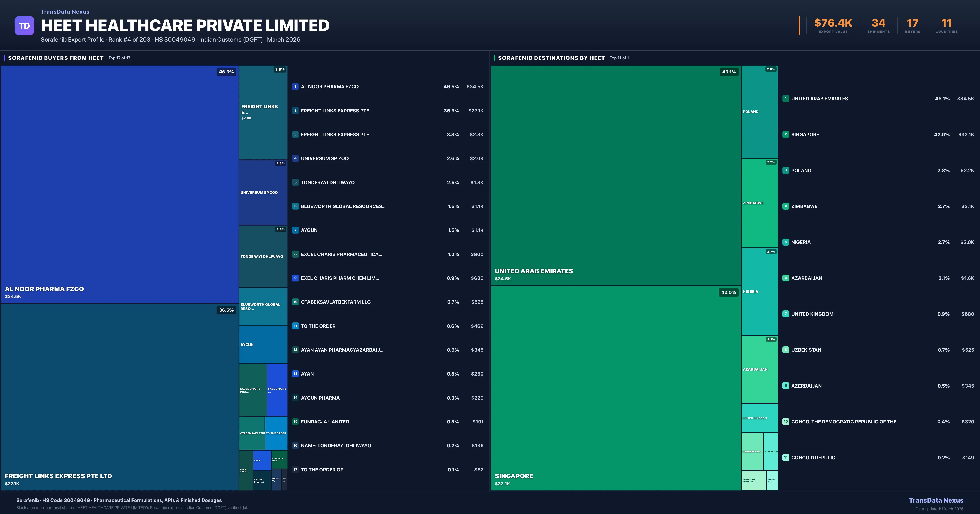The image size is (980, 514).
Task: Click the purple TD logo icon
Action: tap(24, 26)
